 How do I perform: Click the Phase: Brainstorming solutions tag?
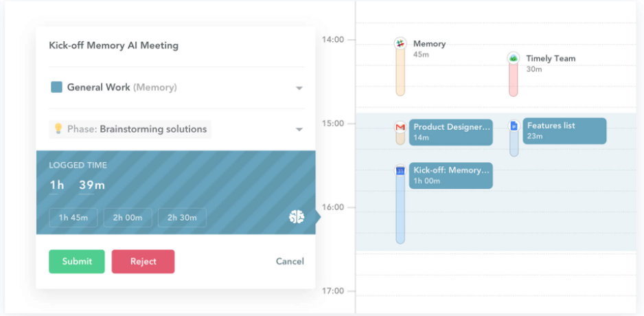tap(130, 129)
